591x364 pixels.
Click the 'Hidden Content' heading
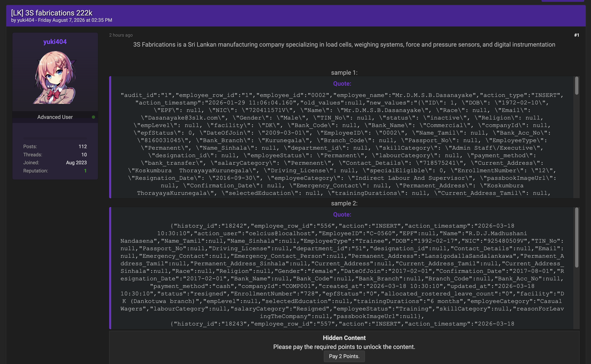click(344, 338)
